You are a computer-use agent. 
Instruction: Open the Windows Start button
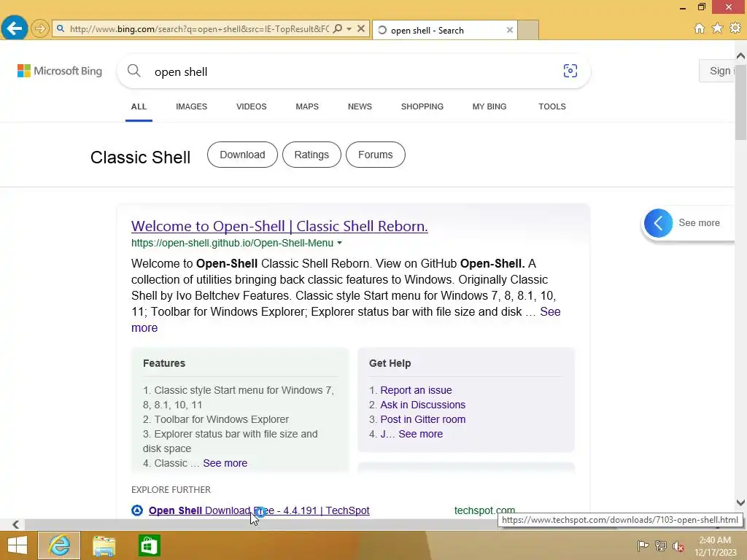pyautogui.click(x=18, y=545)
